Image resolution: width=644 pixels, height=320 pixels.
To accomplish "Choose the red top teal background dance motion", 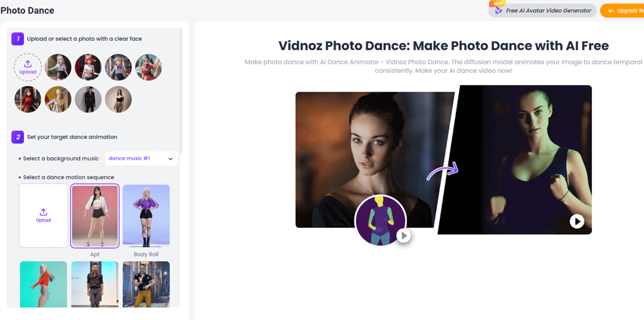I will point(44,284).
